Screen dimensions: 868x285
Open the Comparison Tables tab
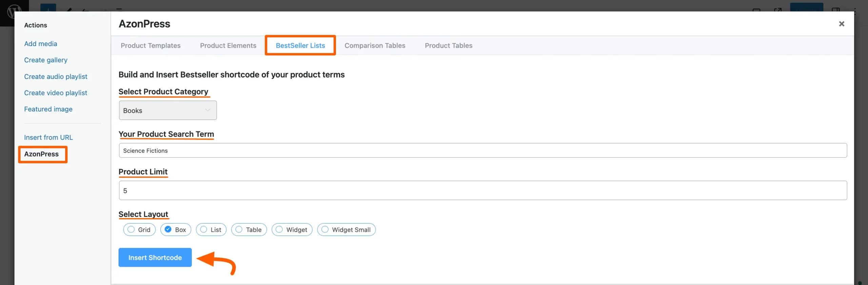pyautogui.click(x=375, y=45)
